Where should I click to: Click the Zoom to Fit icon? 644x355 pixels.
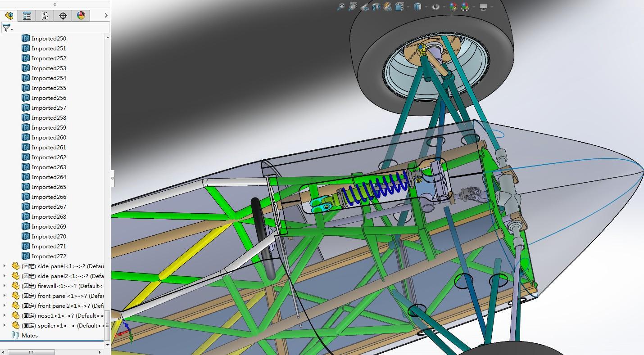(341, 7)
